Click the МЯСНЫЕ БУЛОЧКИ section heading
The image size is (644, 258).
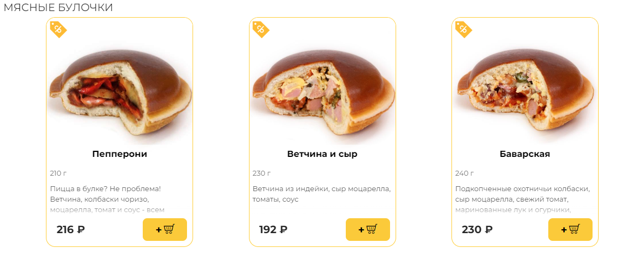[x=58, y=8]
